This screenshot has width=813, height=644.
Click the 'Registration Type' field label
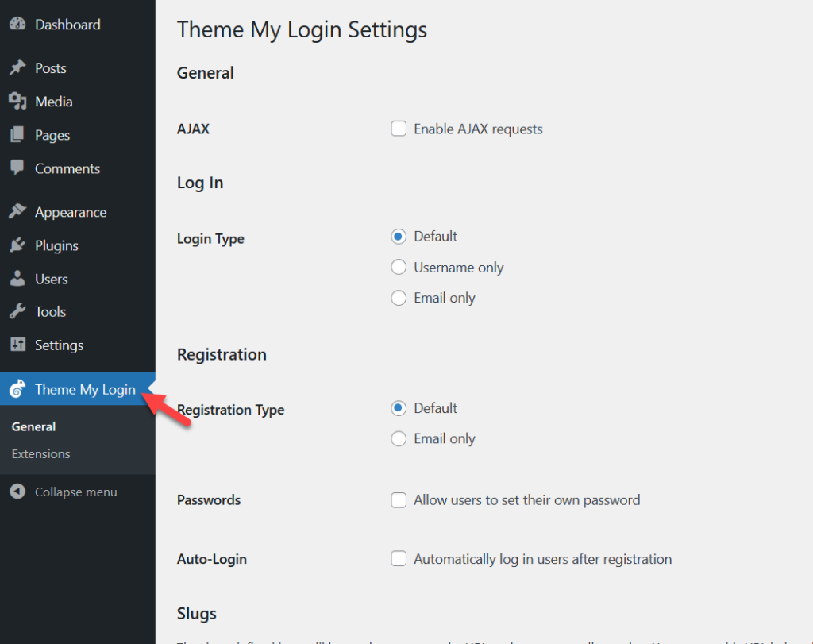231,411
